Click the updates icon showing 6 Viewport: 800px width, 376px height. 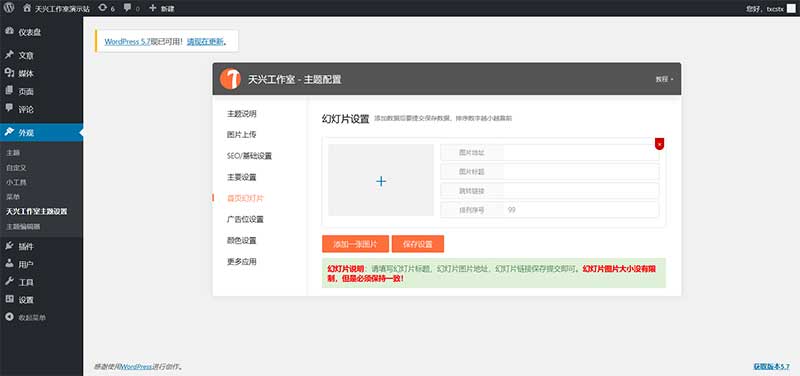tap(106, 9)
